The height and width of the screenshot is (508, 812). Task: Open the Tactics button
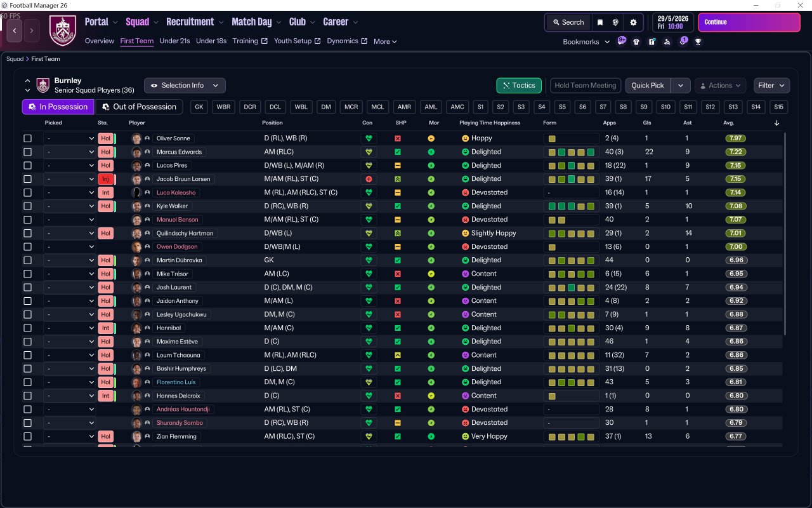pos(519,86)
